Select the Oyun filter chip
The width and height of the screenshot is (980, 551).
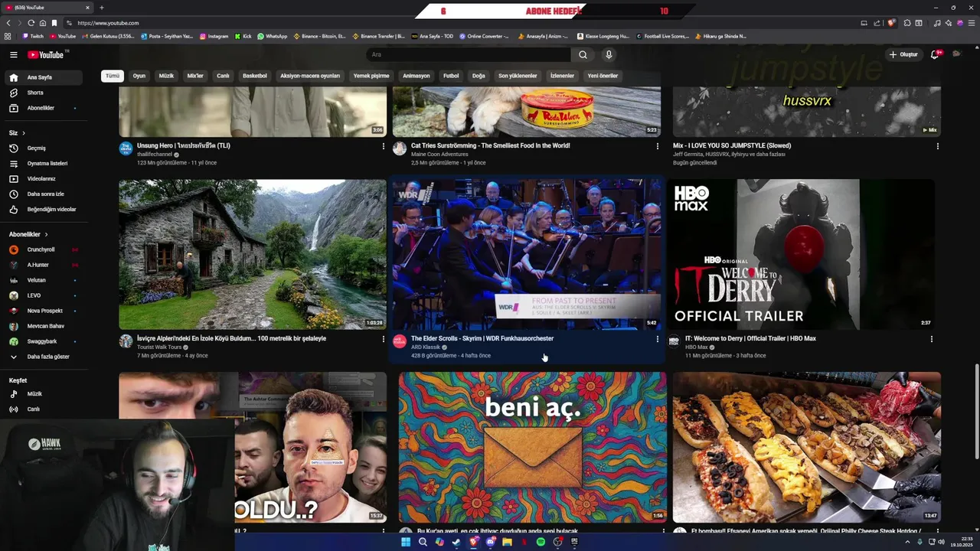pyautogui.click(x=139, y=76)
